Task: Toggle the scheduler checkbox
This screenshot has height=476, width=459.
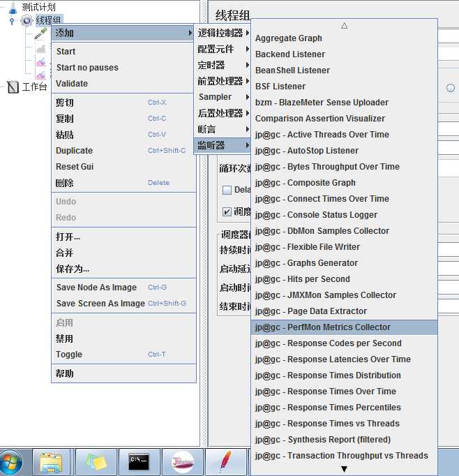Action: (x=227, y=211)
